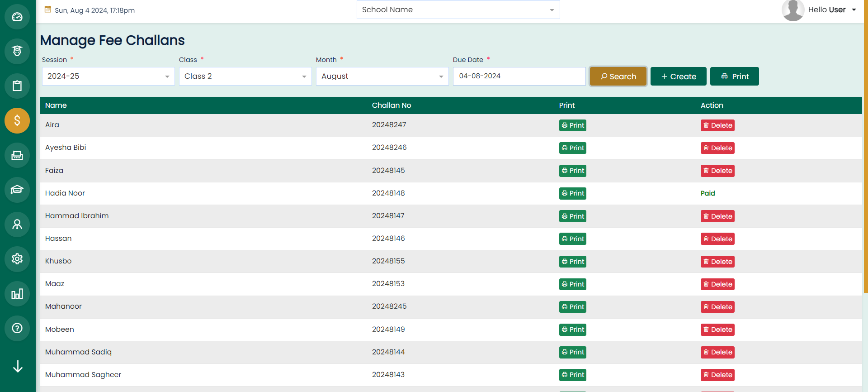Print challan for Faiza
This screenshot has width=868, height=392.
point(573,171)
